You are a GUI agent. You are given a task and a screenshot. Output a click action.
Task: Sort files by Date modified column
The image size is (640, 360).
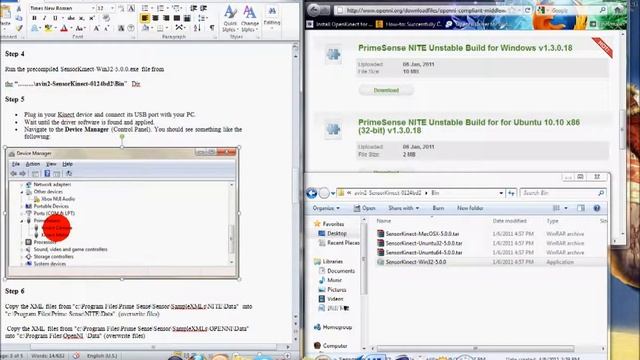coord(509,221)
